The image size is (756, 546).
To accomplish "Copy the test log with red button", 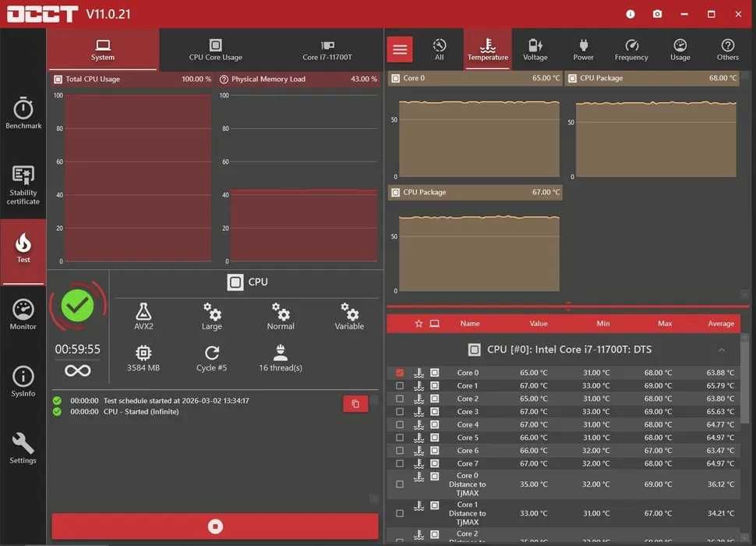I will (355, 404).
